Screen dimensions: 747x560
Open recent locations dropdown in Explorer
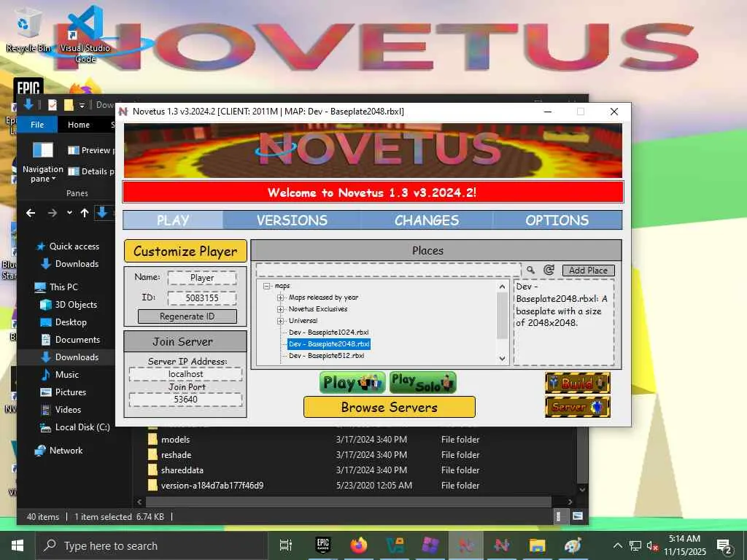[69, 213]
